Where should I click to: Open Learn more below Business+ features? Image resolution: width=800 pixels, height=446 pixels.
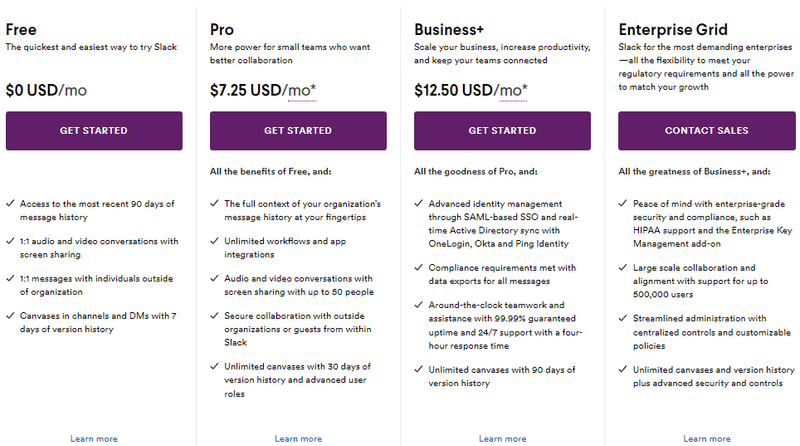(x=502, y=438)
